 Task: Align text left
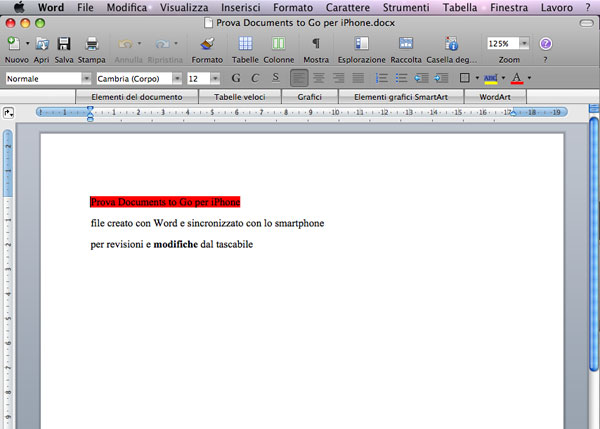pos(299,78)
